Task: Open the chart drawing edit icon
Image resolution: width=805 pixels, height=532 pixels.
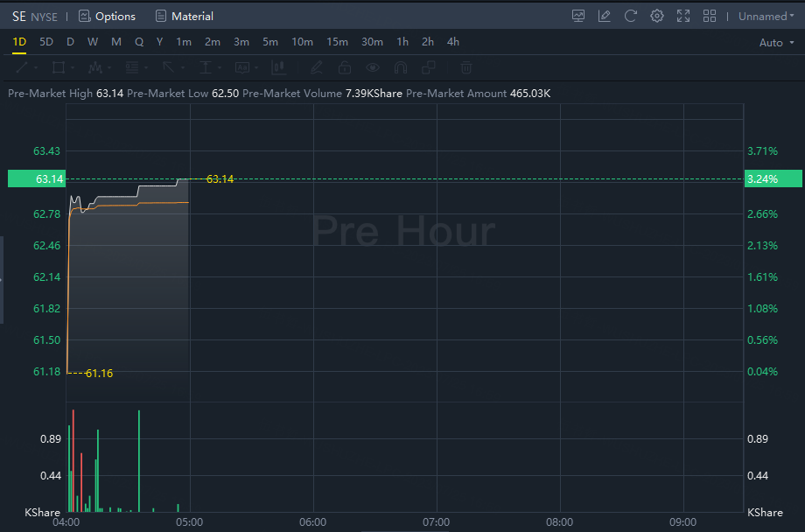Action: pos(605,16)
